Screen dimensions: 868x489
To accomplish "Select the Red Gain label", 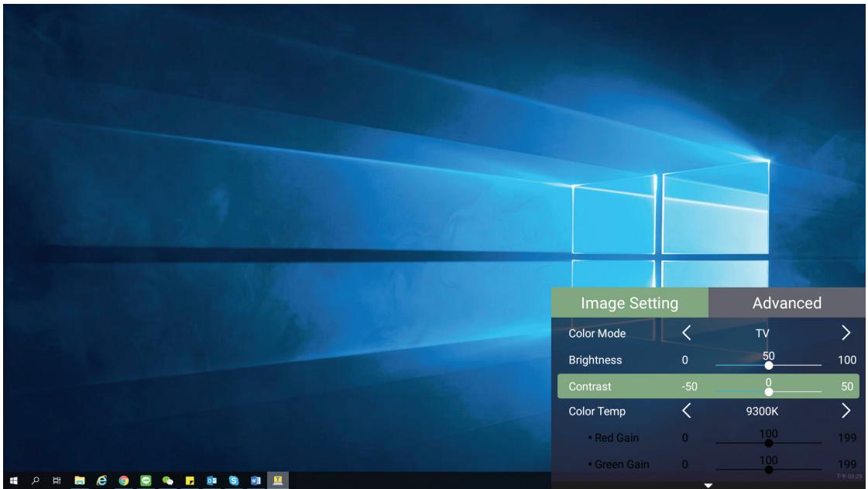I will [616, 438].
